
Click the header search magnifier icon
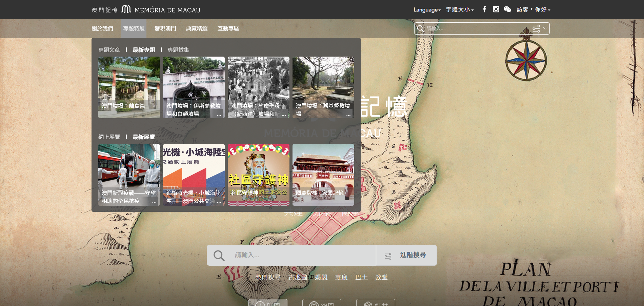[420, 28]
